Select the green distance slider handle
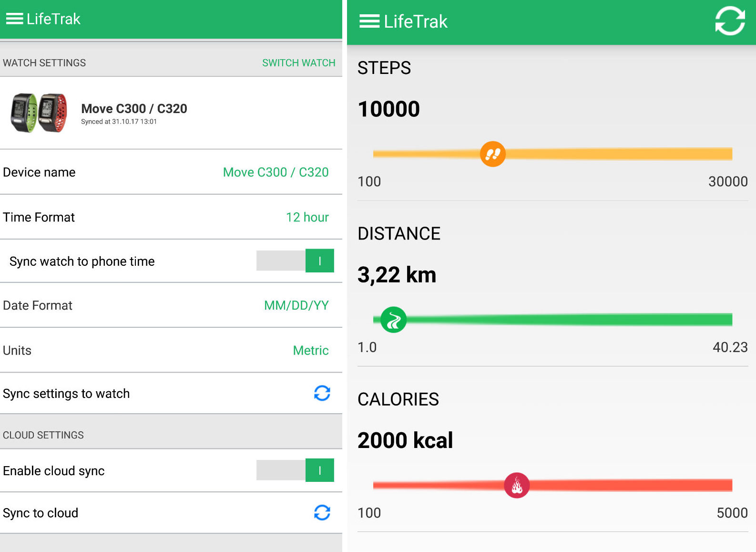Viewport: 756px width, 552px height. pyautogui.click(x=393, y=320)
